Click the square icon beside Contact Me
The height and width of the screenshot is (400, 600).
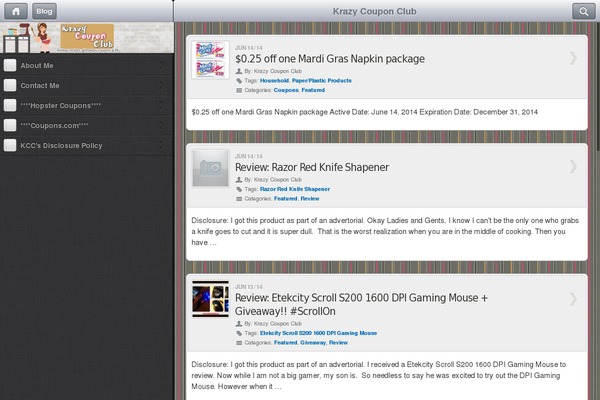(10, 85)
